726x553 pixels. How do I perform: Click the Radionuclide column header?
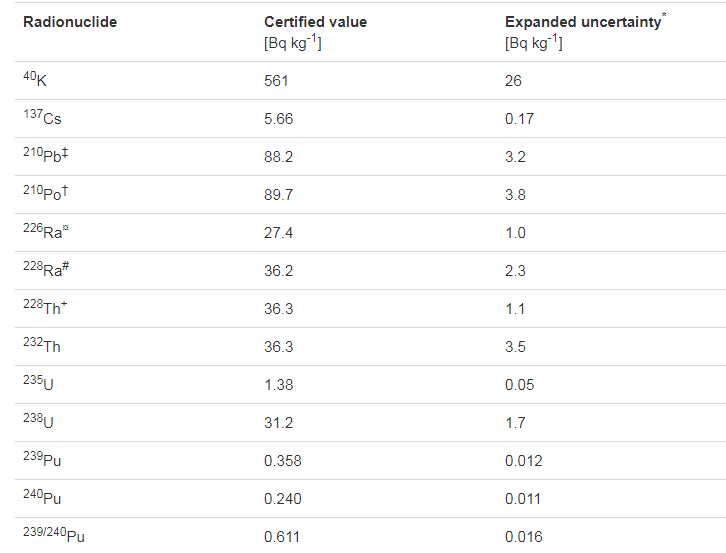[x=70, y=22]
